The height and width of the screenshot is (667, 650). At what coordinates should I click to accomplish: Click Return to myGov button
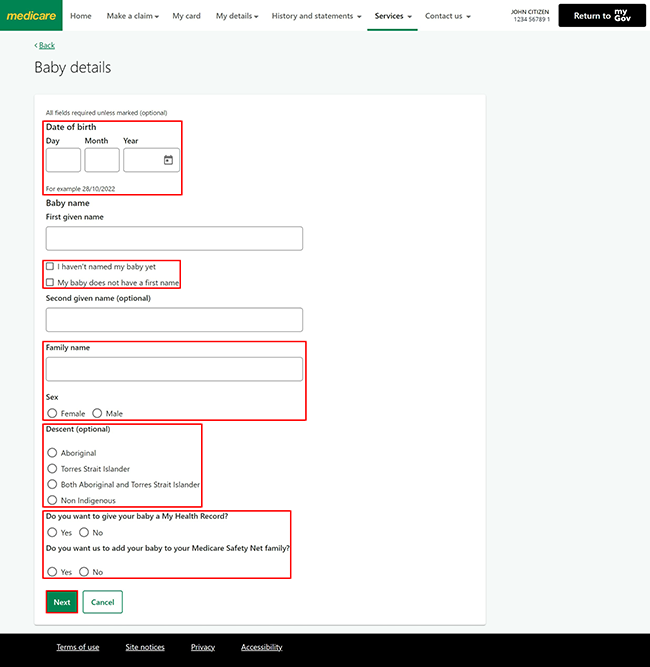(x=602, y=15)
